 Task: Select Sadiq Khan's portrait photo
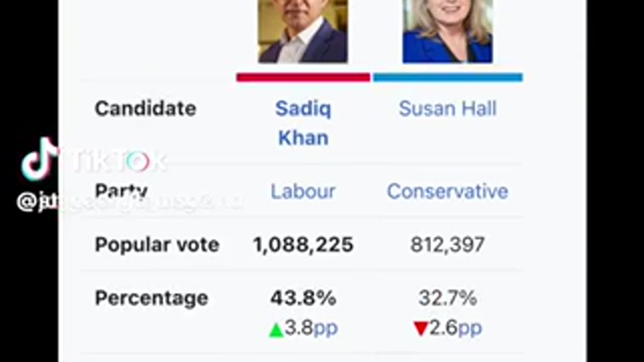[303, 31]
